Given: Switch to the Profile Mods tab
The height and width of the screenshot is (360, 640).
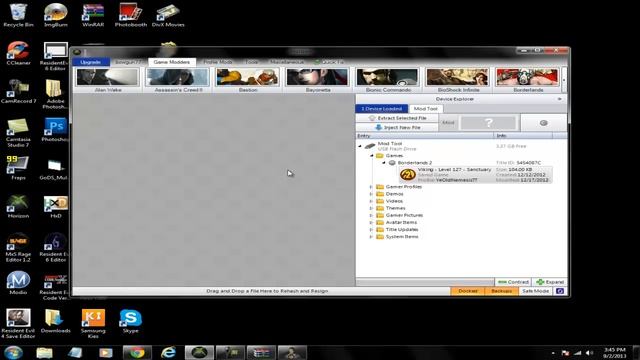Looking at the screenshot, I should point(218,62).
